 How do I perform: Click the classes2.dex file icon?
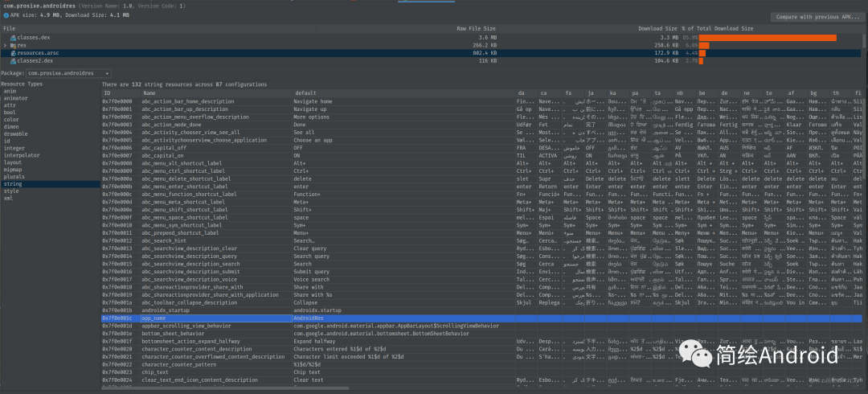[x=13, y=61]
